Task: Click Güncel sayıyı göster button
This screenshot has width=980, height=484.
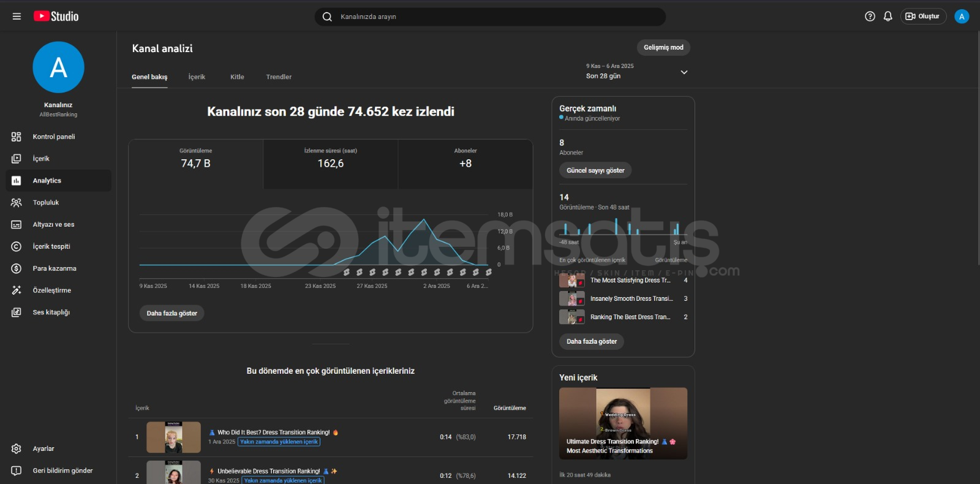Action: point(595,170)
